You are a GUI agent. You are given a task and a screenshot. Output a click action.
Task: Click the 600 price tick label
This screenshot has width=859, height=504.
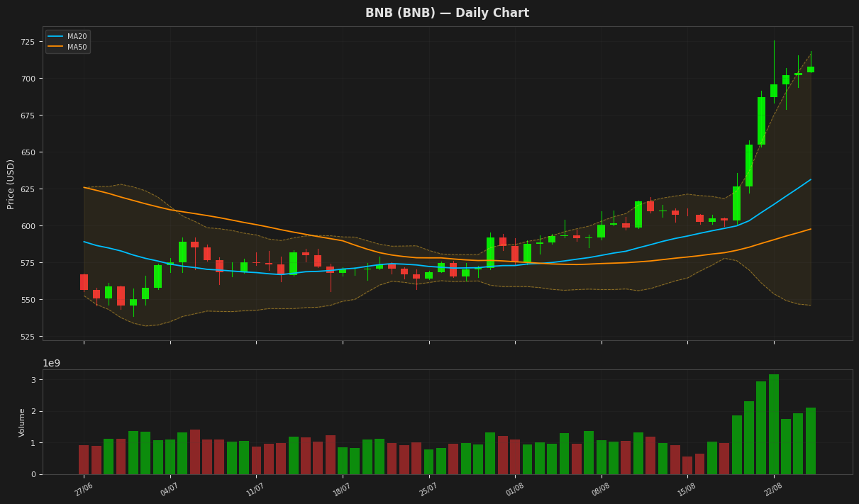click(27, 226)
